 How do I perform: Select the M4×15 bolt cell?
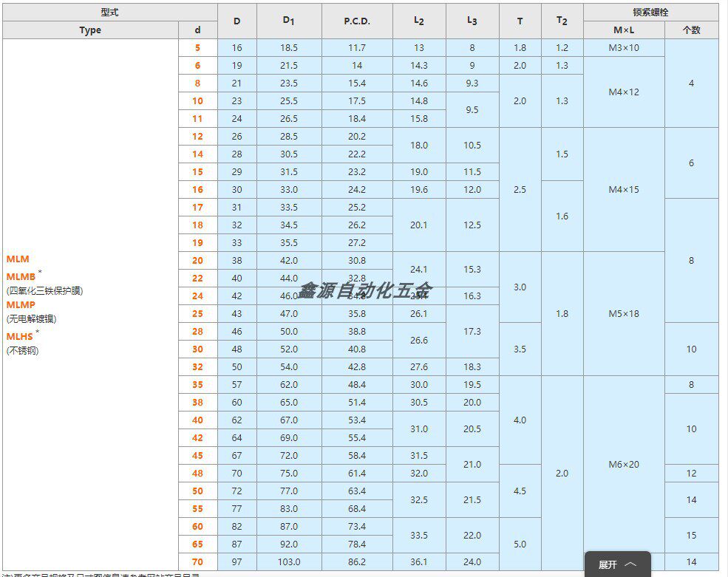[624, 189]
